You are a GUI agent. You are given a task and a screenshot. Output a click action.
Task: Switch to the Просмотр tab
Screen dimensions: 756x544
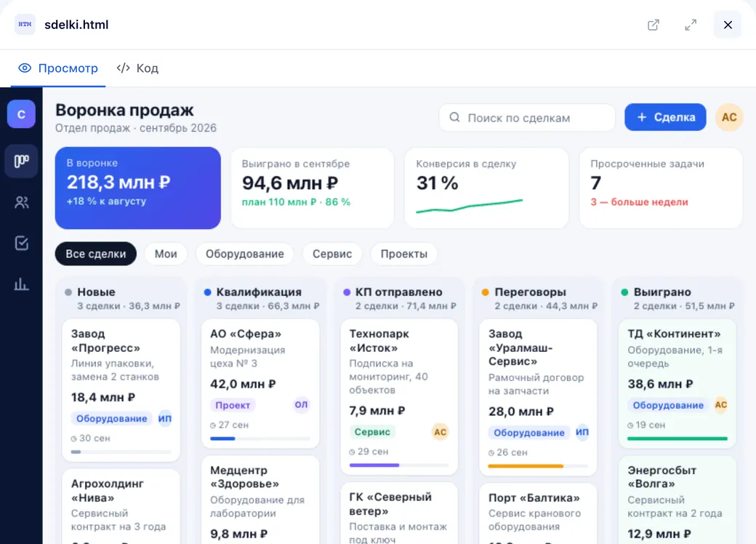click(58, 68)
